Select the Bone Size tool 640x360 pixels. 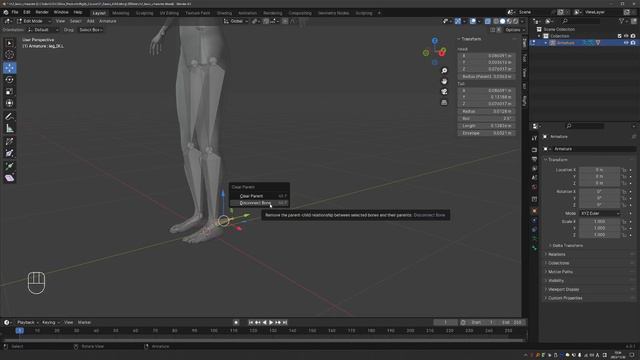[9, 153]
